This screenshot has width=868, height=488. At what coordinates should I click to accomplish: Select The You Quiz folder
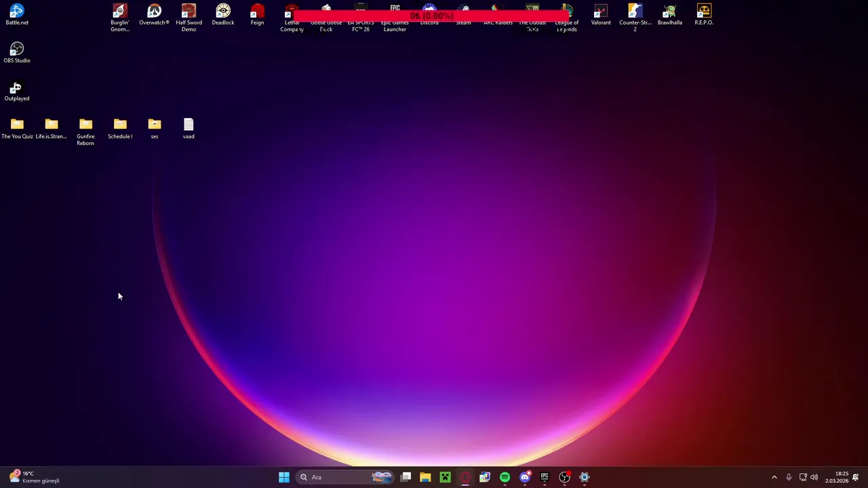pyautogui.click(x=17, y=129)
